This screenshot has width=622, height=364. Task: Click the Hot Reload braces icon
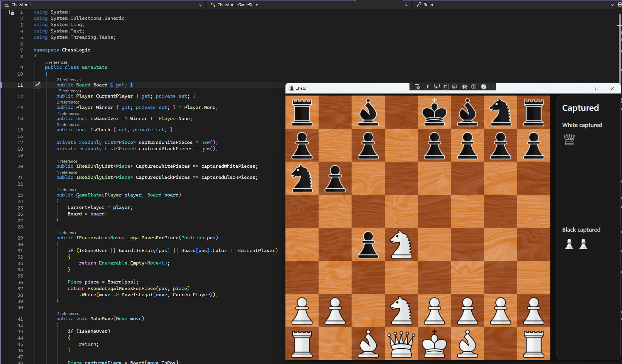465,87
